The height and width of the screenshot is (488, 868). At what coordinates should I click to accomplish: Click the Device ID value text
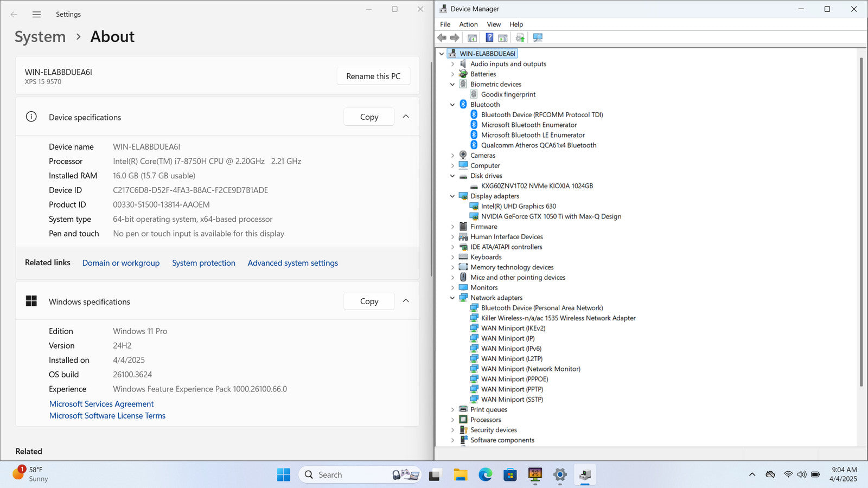(x=190, y=190)
